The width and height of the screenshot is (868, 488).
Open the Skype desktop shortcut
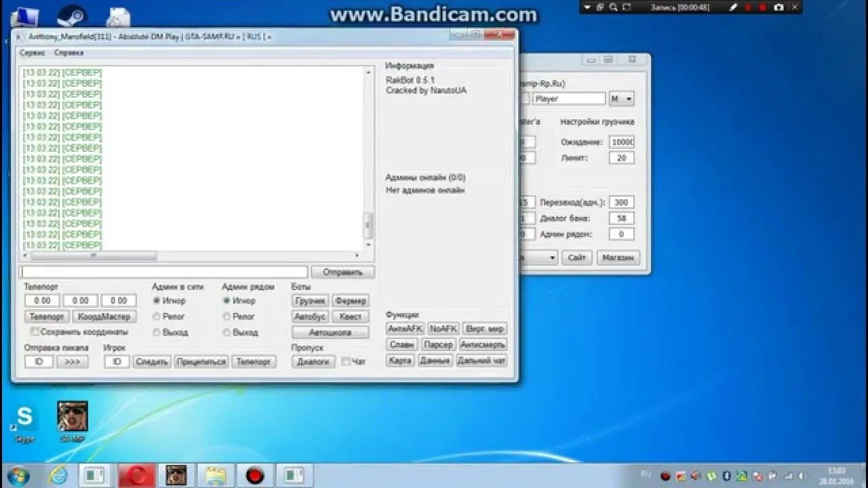[x=24, y=422]
